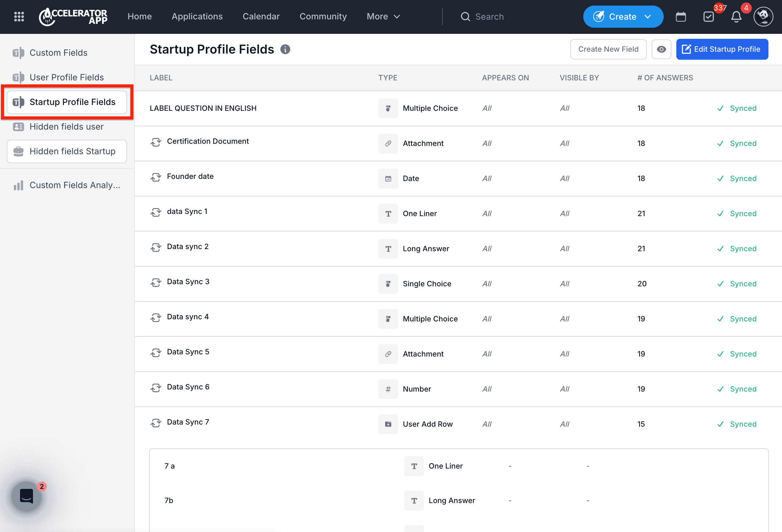Screen dimensions: 782x532
Task: Click User Add Row icon on Data Sync 7
Action: (x=388, y=424)
